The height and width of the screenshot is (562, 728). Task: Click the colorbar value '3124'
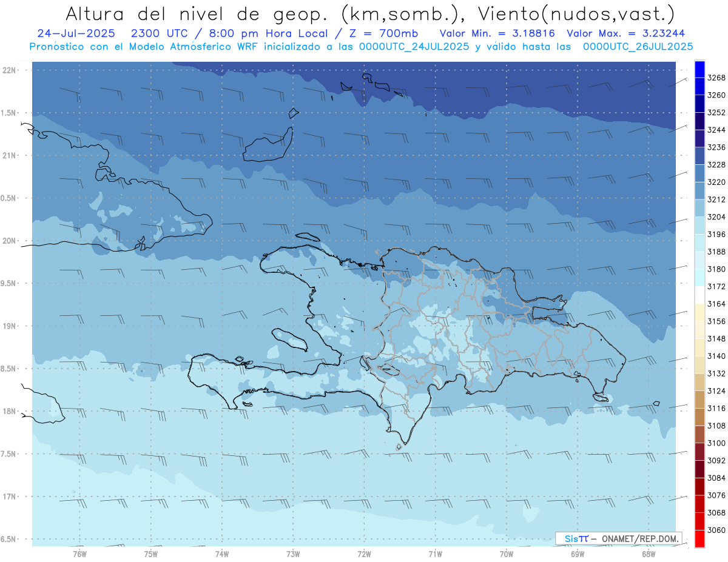716,391
